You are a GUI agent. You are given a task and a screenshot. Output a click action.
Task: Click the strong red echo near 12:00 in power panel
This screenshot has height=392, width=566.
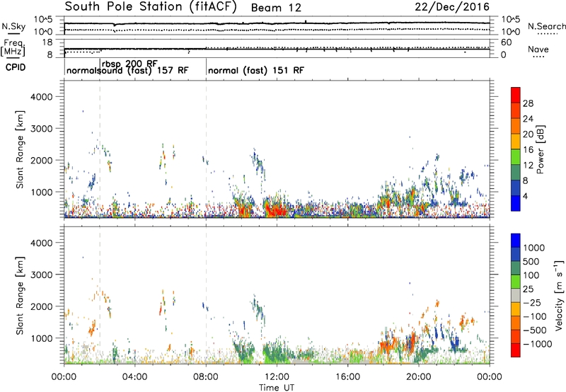pyautogui.click(x=276, y=210)
